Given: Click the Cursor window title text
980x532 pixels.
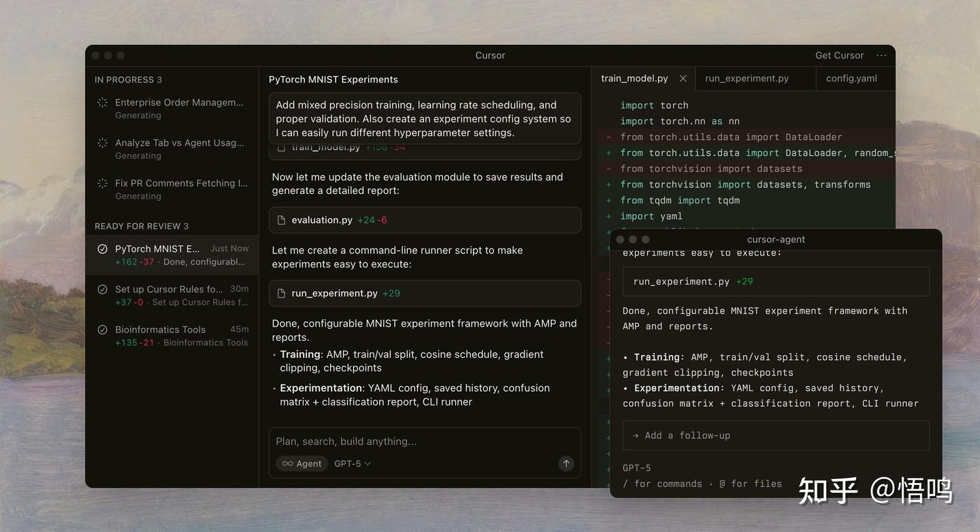Looking at the screenshot, I should (x=490, y=56).
